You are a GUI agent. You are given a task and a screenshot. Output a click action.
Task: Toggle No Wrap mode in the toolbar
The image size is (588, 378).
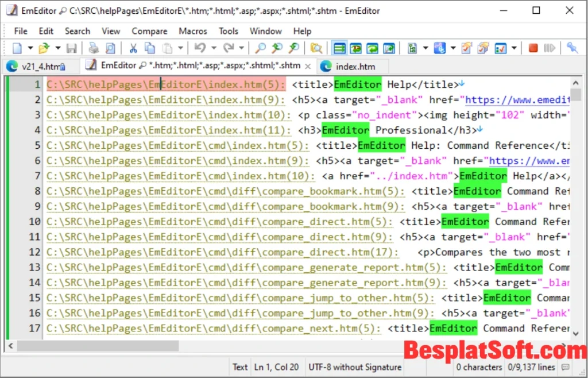(x=339, y=48)
